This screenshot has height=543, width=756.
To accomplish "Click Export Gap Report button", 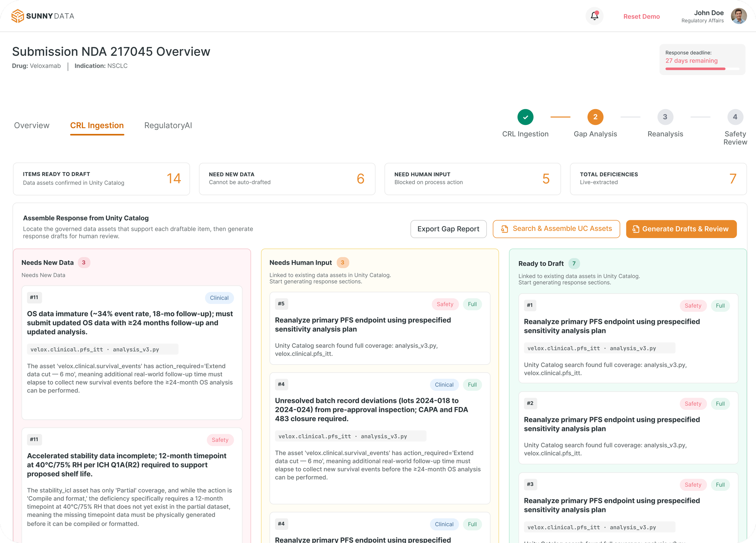I will (448, 229).
